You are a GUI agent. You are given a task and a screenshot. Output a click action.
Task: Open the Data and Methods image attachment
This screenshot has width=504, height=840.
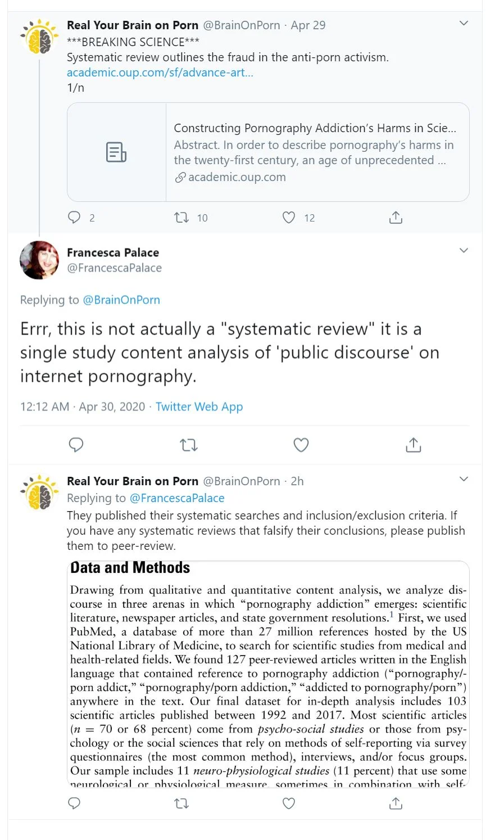268,674
